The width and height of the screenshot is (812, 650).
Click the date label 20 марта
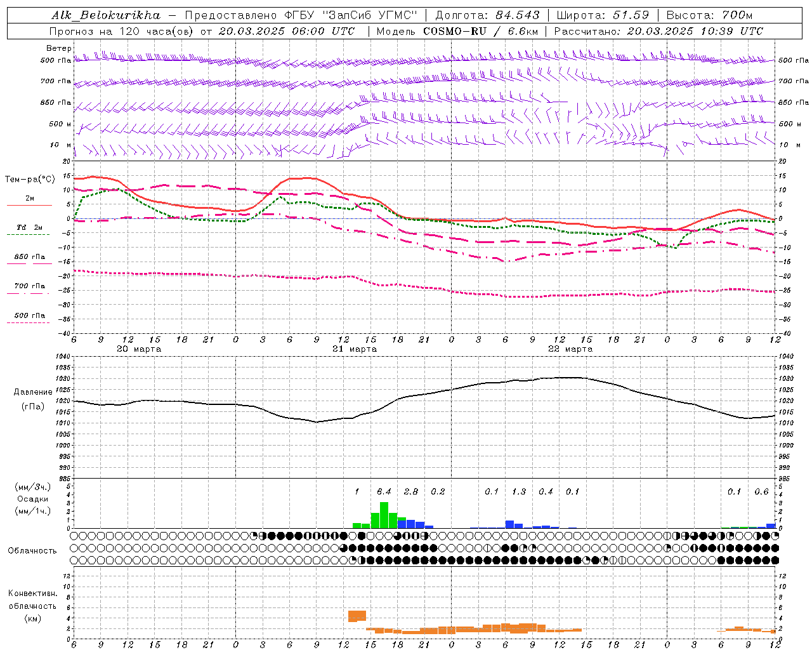click(139, 349)
